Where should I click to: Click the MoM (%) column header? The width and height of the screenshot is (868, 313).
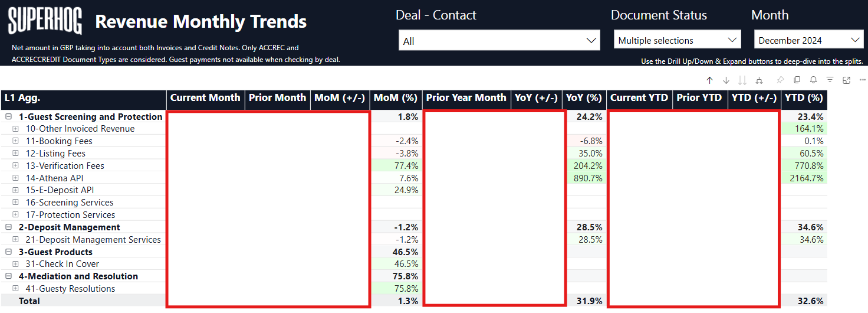click(x=394, y=98)
